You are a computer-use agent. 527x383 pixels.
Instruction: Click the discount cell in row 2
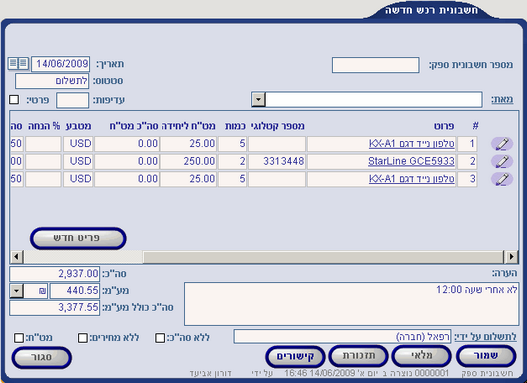coord(43,161)
